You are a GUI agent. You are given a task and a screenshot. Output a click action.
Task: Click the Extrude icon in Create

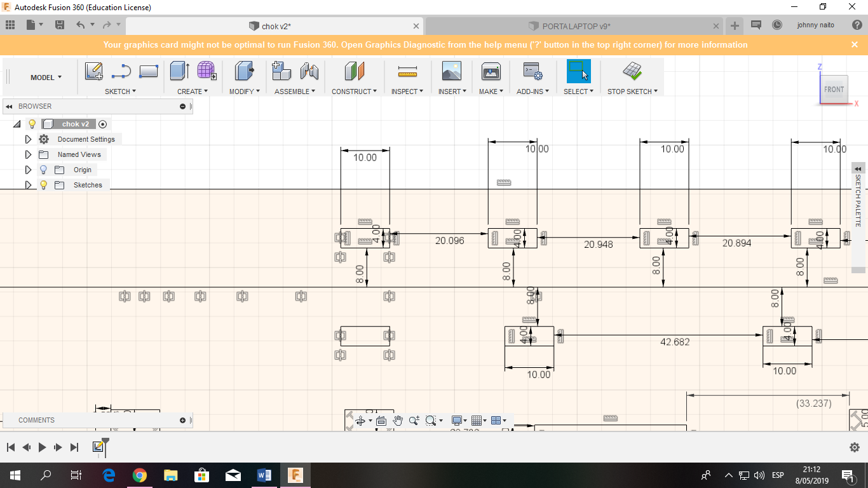coord(180,71)
